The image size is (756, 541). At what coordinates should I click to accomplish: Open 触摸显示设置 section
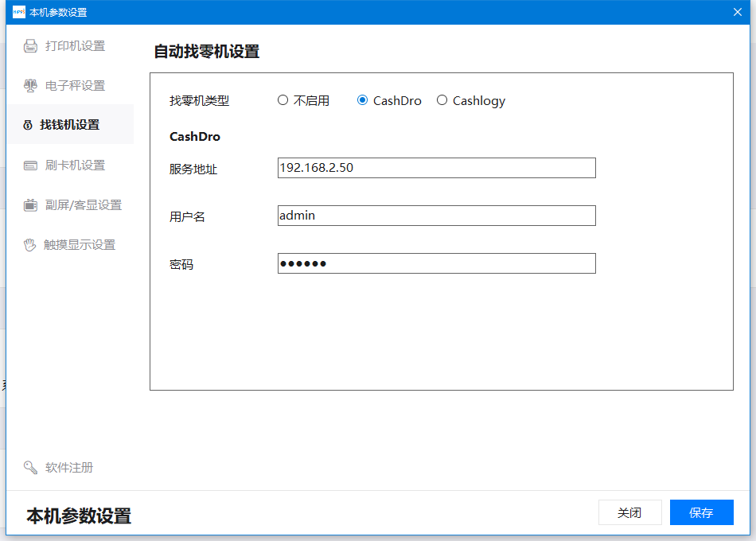click(70, 245)
